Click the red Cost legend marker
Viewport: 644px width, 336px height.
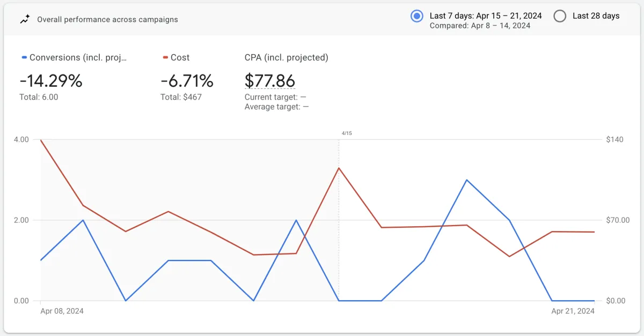pos(165,57)
